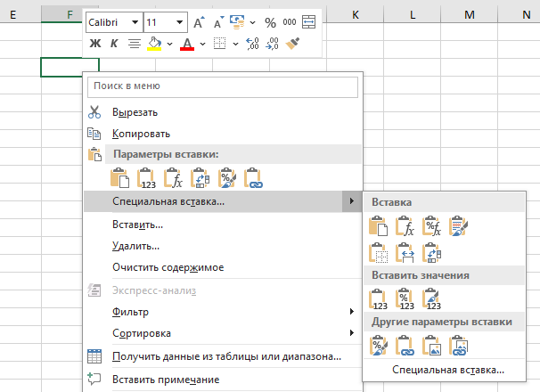Click the Merge and Center cells icon

pyautogui.click(x=308, y=21)
